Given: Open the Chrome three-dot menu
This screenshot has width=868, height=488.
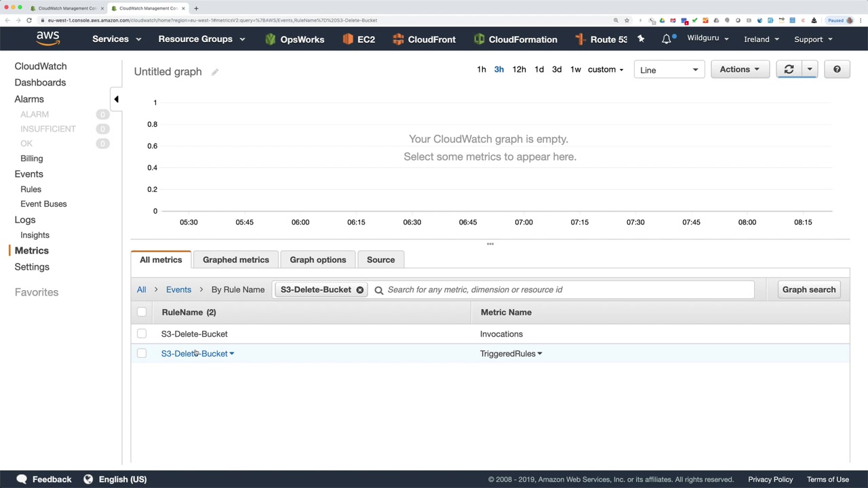Looking at the screenshot, I should pos(860,20).
